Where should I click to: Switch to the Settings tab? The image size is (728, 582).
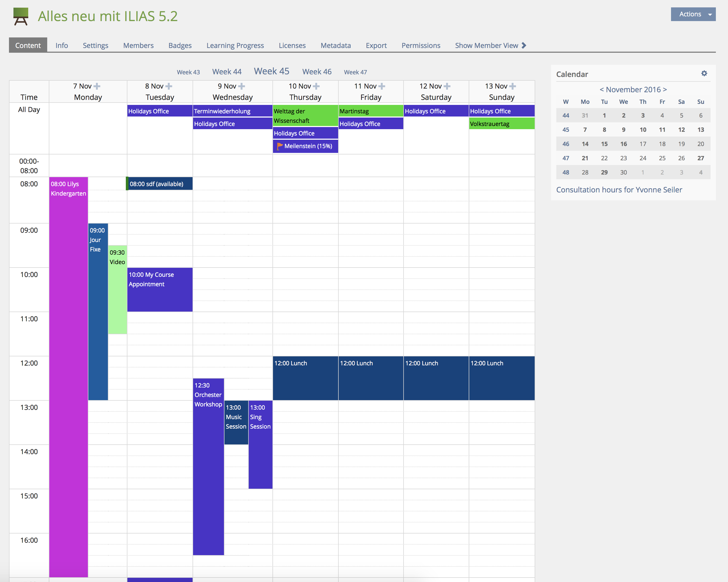click(95, 45)
